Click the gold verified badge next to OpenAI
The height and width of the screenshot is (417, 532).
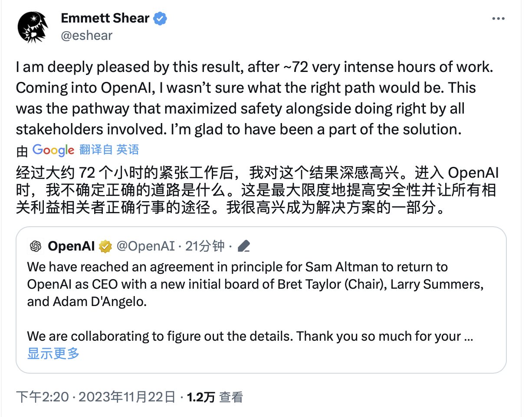[105, 247]
